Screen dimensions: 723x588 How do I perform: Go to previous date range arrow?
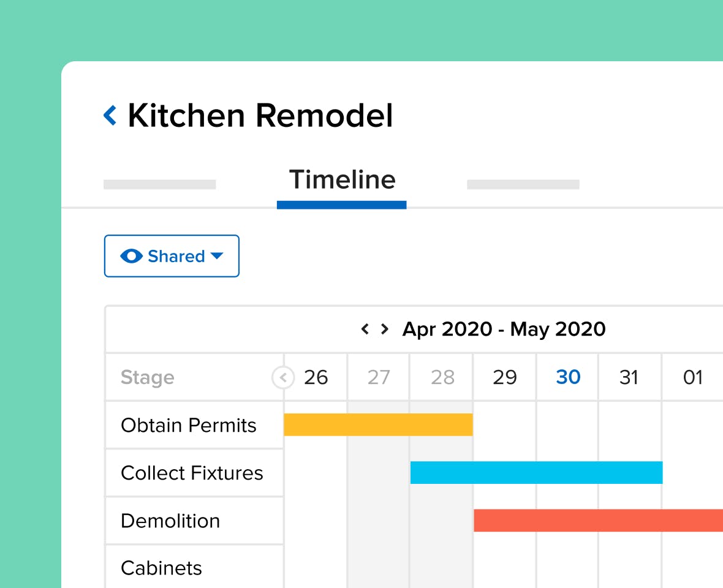(365, 329)
